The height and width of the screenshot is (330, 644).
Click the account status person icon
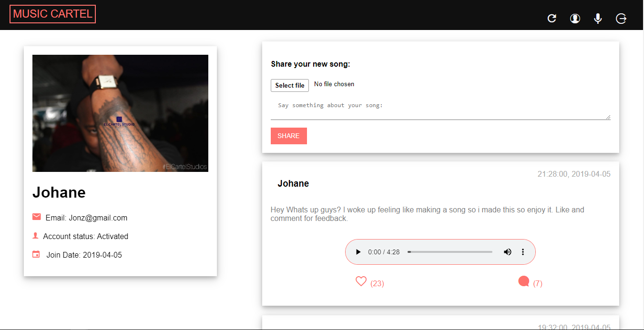[x=35, y=236]
